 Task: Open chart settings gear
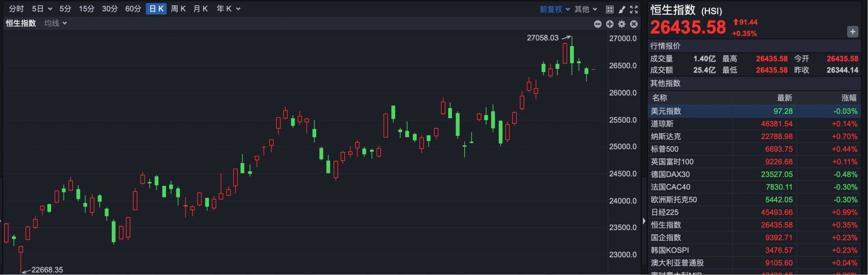click(x=622, y=24)
